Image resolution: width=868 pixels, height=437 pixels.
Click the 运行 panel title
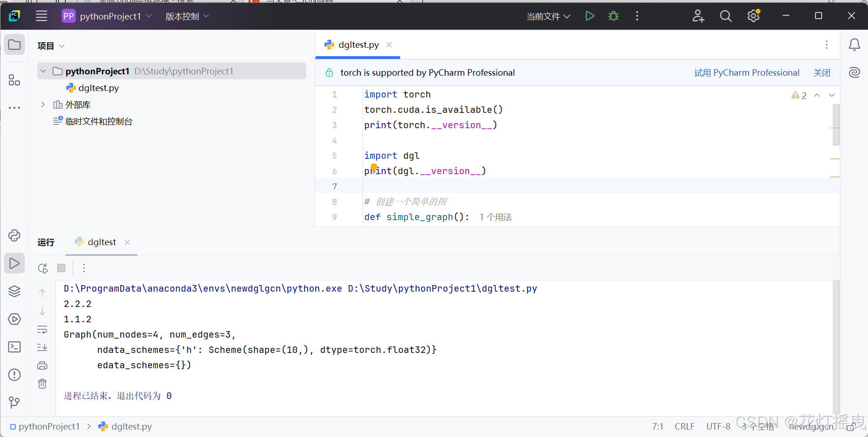point(46,242)
